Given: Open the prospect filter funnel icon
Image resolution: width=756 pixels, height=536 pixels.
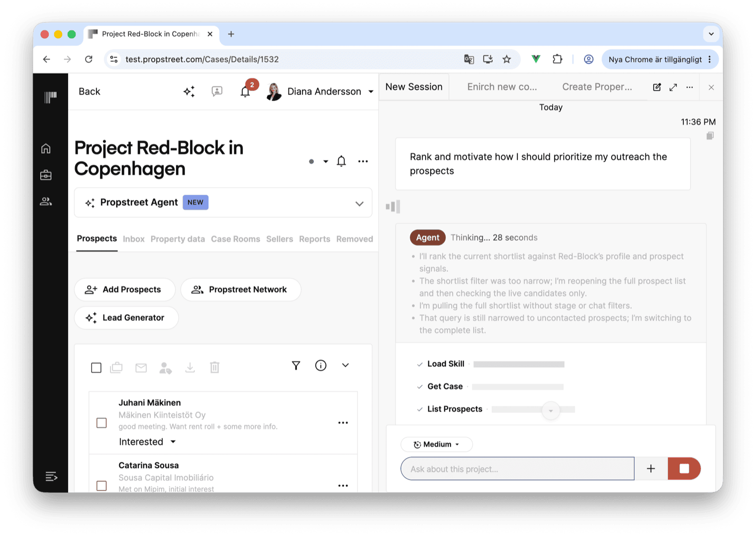Looking at the screenshot, I should [x=296, y=365].
